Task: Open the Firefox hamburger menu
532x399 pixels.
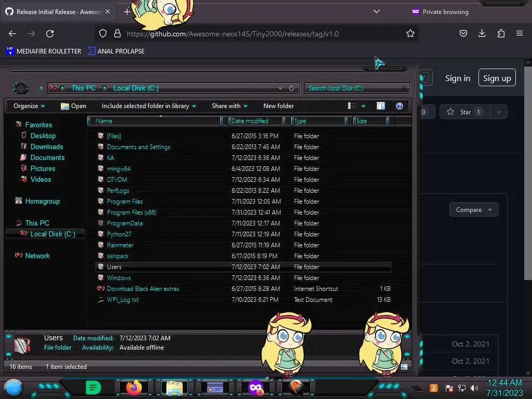Action: tap(520, 33)
